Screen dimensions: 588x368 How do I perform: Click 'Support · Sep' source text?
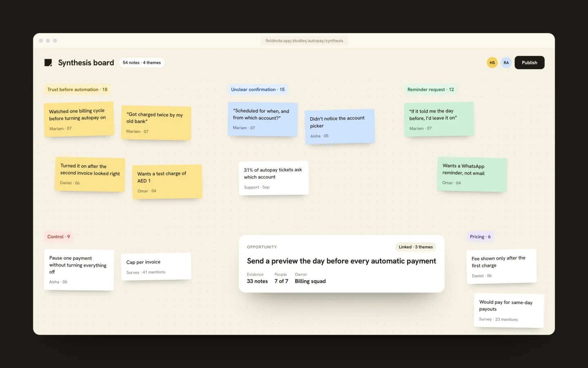[x=256, y=187]
